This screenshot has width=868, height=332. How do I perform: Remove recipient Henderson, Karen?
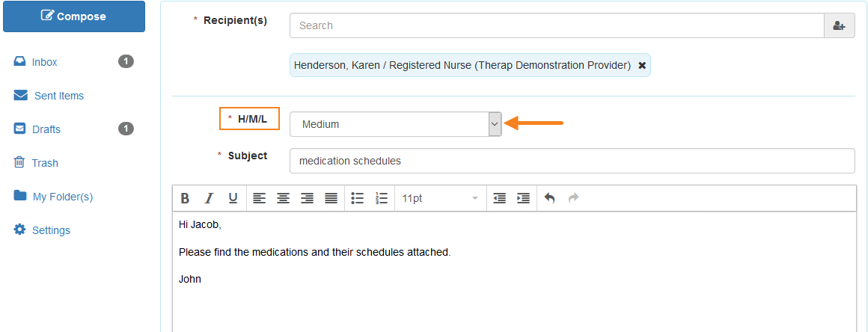pyautogui.click(x=642, y=65)
